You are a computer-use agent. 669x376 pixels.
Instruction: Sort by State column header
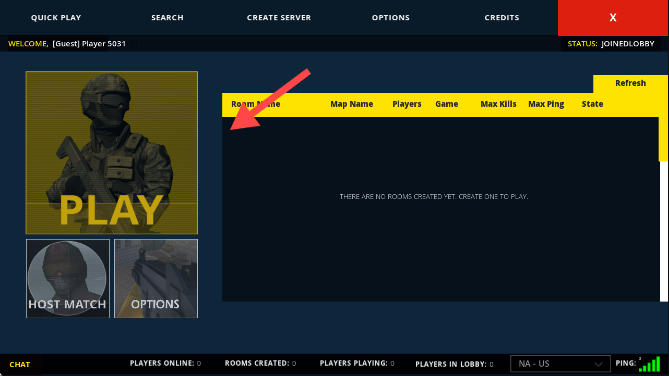592,104
